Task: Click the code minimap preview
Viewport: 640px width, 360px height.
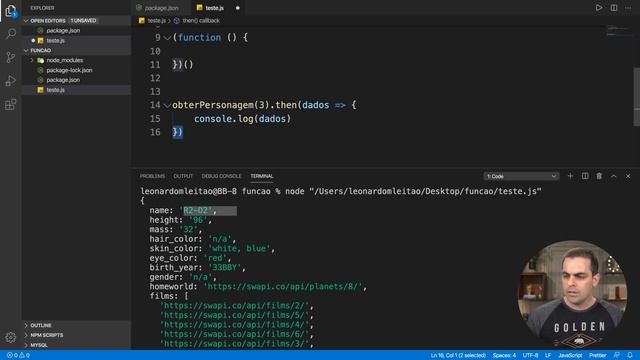Action: click(x=618, y=31)
